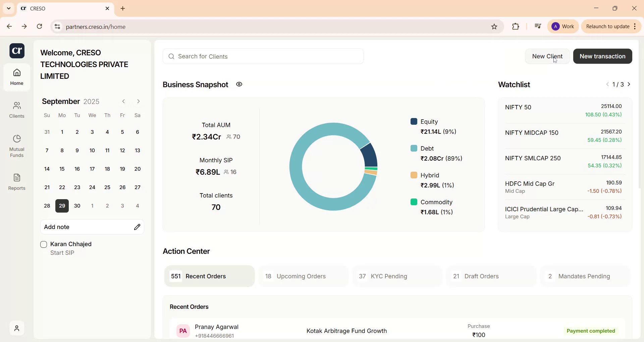
Task: Open the browser extensions puzzle icon
Action: [516, 26]
